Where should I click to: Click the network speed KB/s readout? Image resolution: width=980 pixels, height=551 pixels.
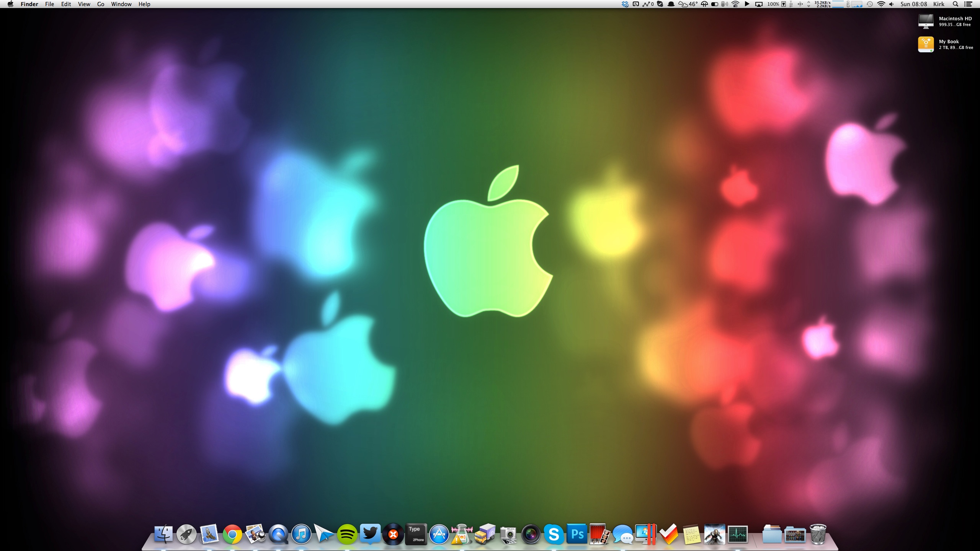pyautogui.click(x=823, y=4)
